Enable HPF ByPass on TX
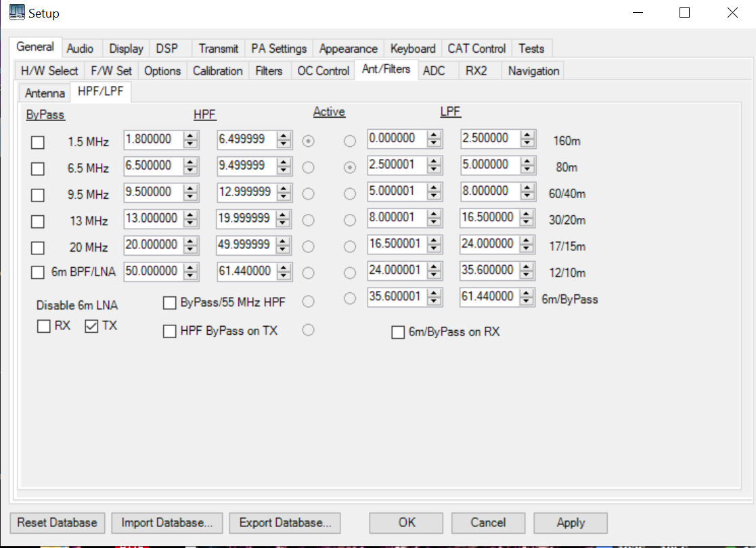The height and width of the screenshot is (548, 756). (x=170, y=331)
